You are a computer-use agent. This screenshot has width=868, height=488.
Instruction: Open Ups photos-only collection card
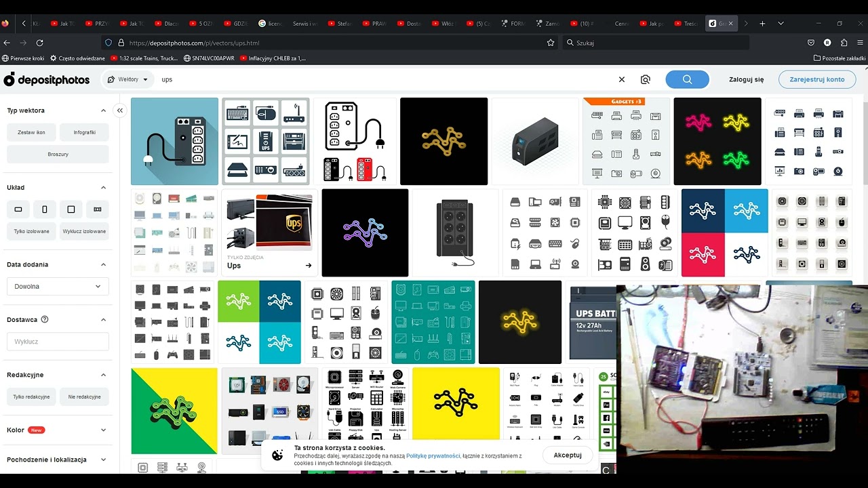point(270,233)
